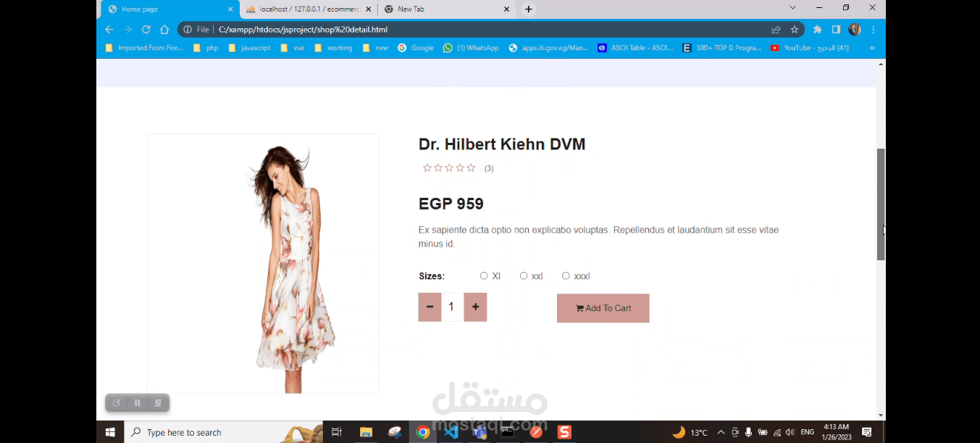
Task: Open the Extensions puzzle icon
Action: [818, 30]
